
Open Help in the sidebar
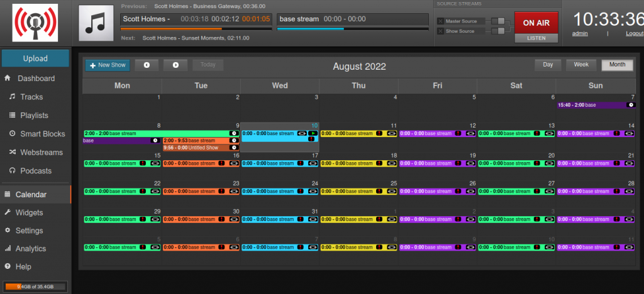click(35, 266)
